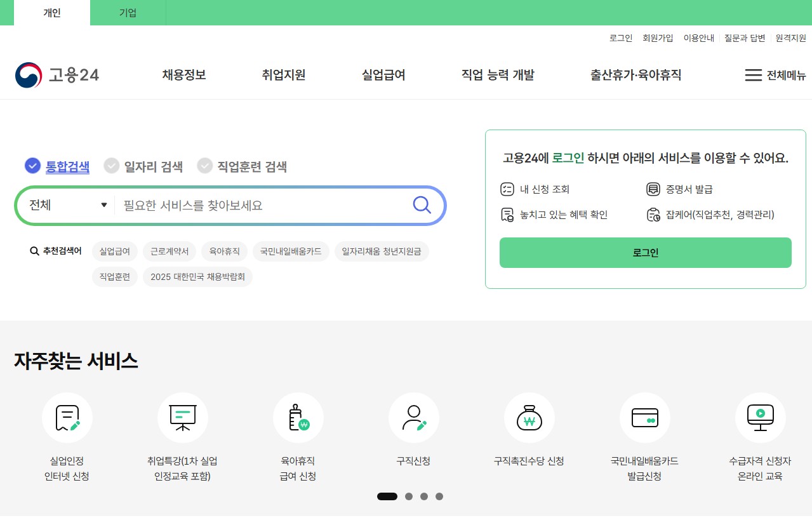The height and width of the screenshot is (532, 812).
Task: Click the 내 신청 조회 text
Action: click(545, 189)
